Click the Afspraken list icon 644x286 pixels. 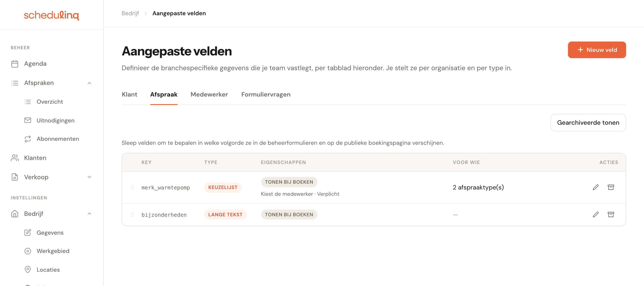[15, 83]
